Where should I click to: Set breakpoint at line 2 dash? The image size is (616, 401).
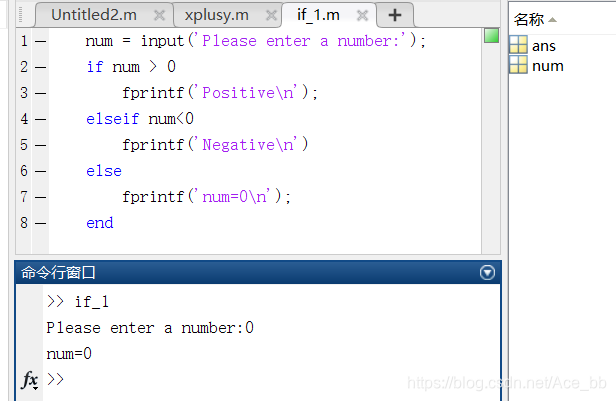[x=40, y=67]
